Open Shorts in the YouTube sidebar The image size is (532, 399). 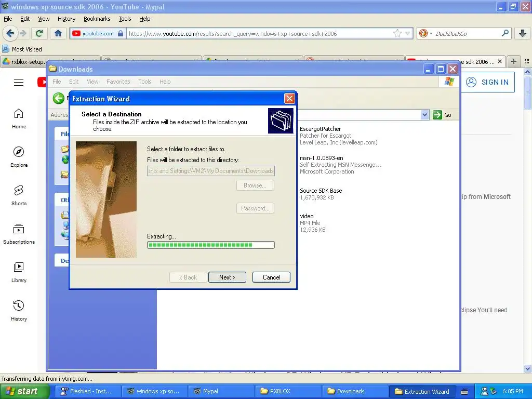(19, 195)
